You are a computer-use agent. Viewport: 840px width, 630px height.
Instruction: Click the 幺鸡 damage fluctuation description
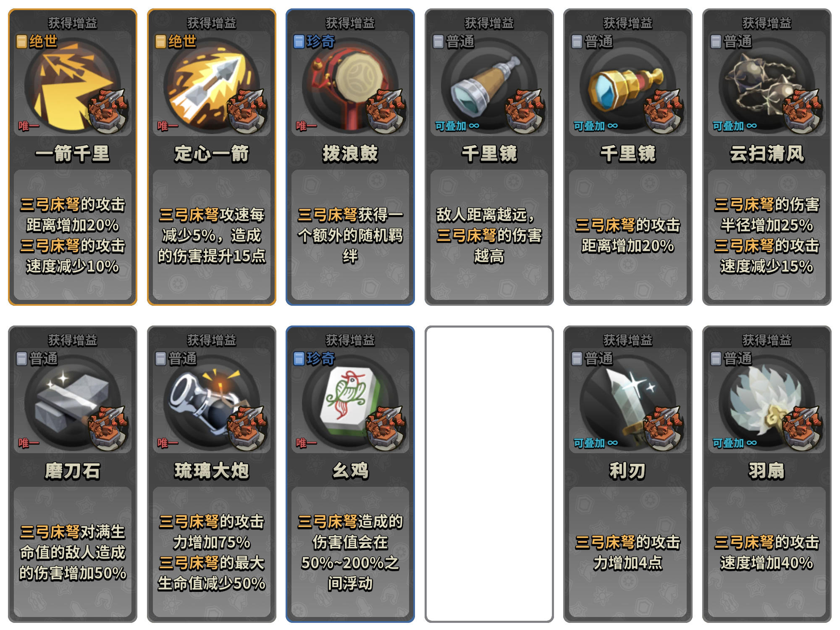(350, 552)
